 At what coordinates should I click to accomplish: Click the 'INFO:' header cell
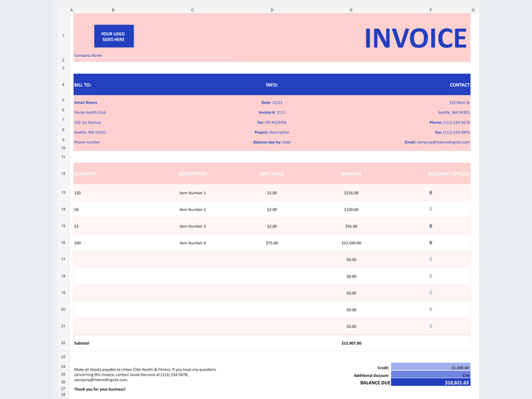click(x=272, y=85)
